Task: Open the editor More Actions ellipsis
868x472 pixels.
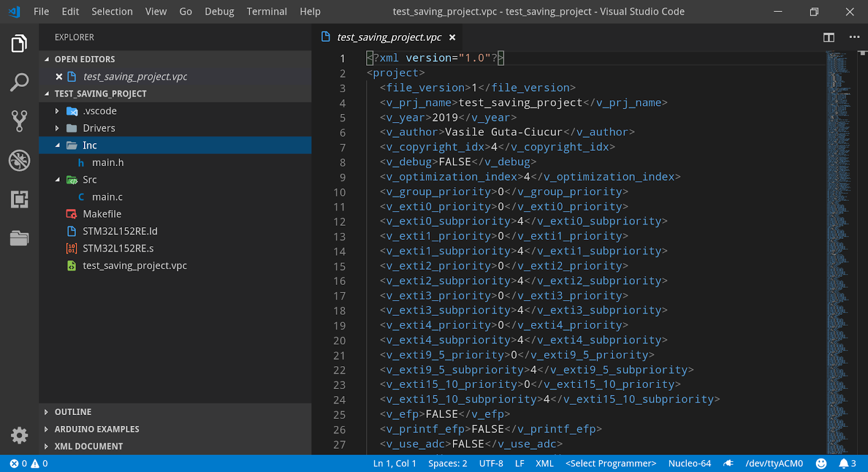Action: tap(854, 37)
